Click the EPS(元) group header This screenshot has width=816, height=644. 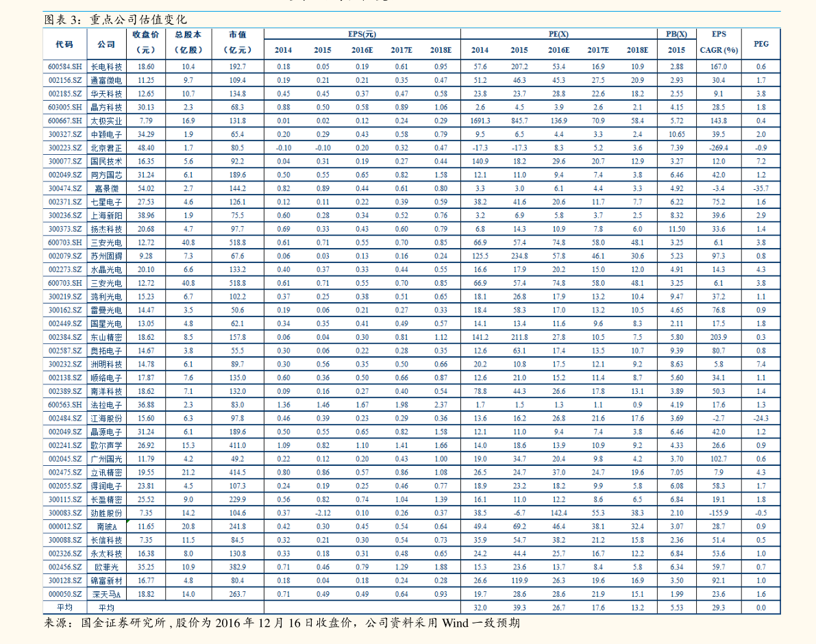click(x=362, y=34)
